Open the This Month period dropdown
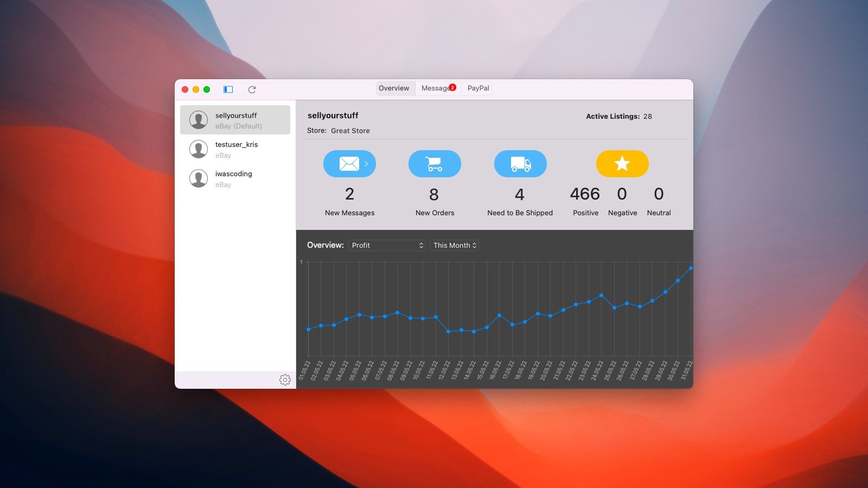 (x=455, y=246)
